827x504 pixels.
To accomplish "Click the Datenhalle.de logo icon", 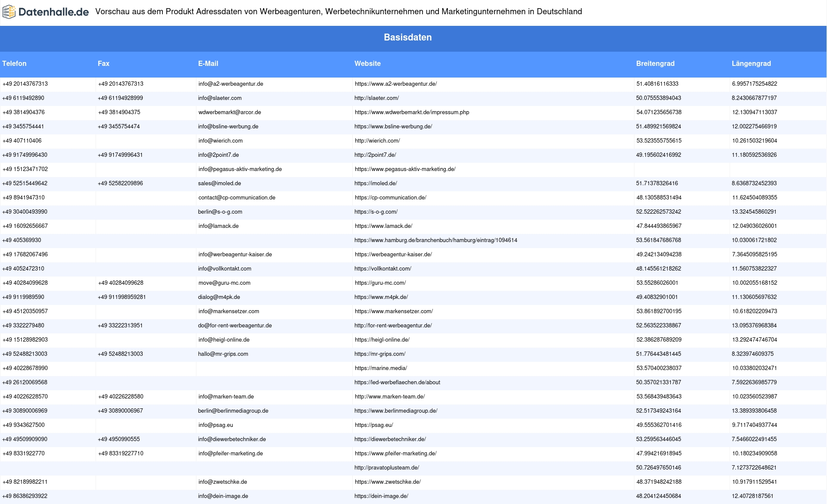I will pos(9,12).
